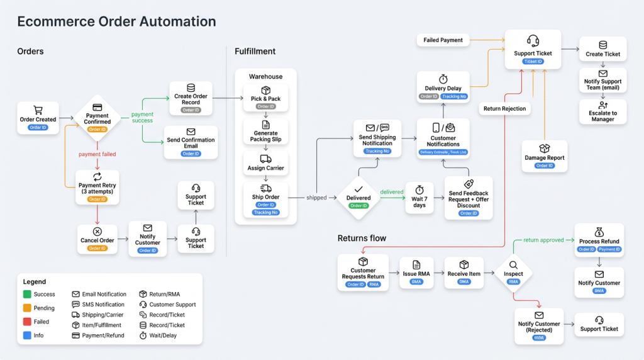Click the Email Notification entry in the legend
The image size is (644, 360).
point(98,294)
